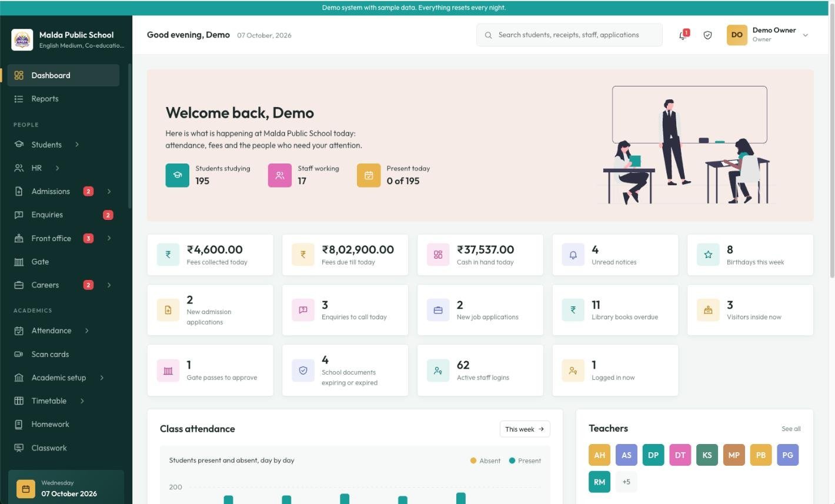Click the Gate passes to approve icon
Screen dimensions: 835x504
click(x=168, y=371)
